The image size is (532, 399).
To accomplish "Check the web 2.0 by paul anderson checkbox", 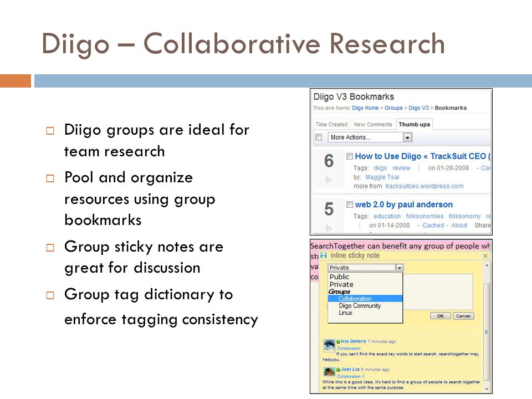I will [350, 204].
